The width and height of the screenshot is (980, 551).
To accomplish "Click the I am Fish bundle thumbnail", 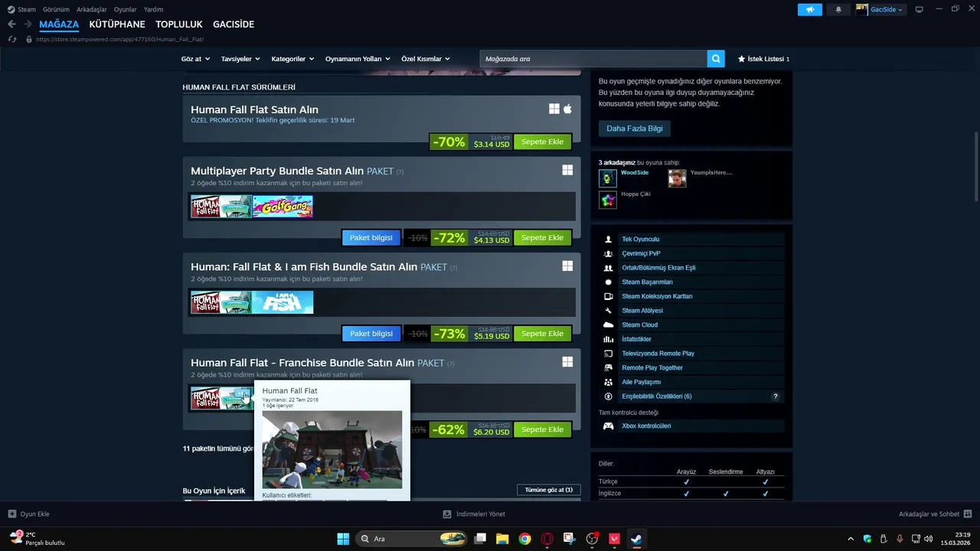I will [x=283, y=302].
